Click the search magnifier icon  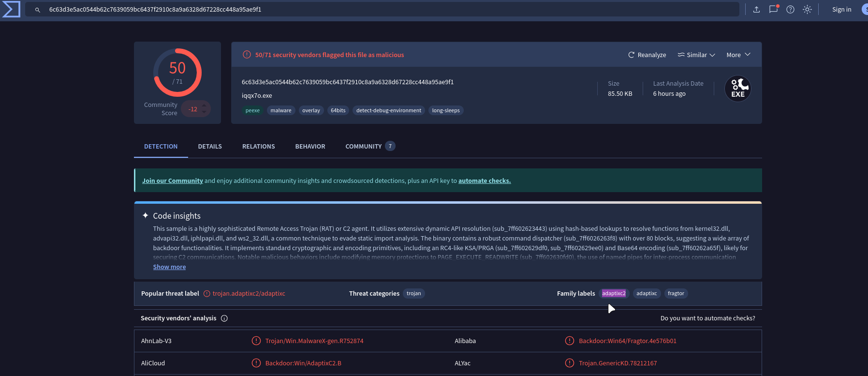(x=37, y=10)
